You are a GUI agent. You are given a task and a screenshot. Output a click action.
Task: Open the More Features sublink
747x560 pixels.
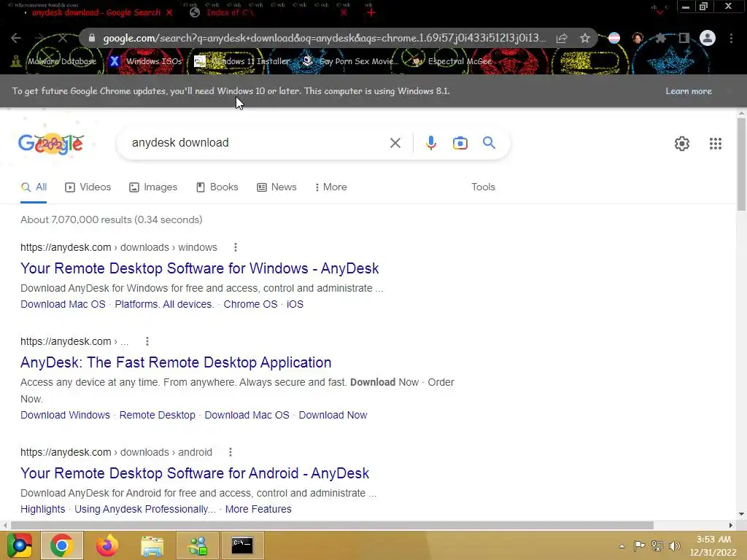click(x=258, y=509)
